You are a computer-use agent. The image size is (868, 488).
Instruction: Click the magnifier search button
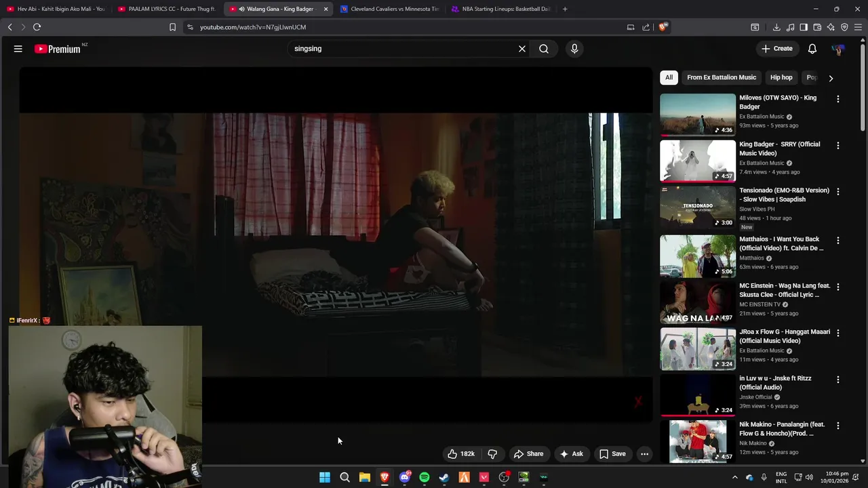pyautogui.click(x=544, y=49)
